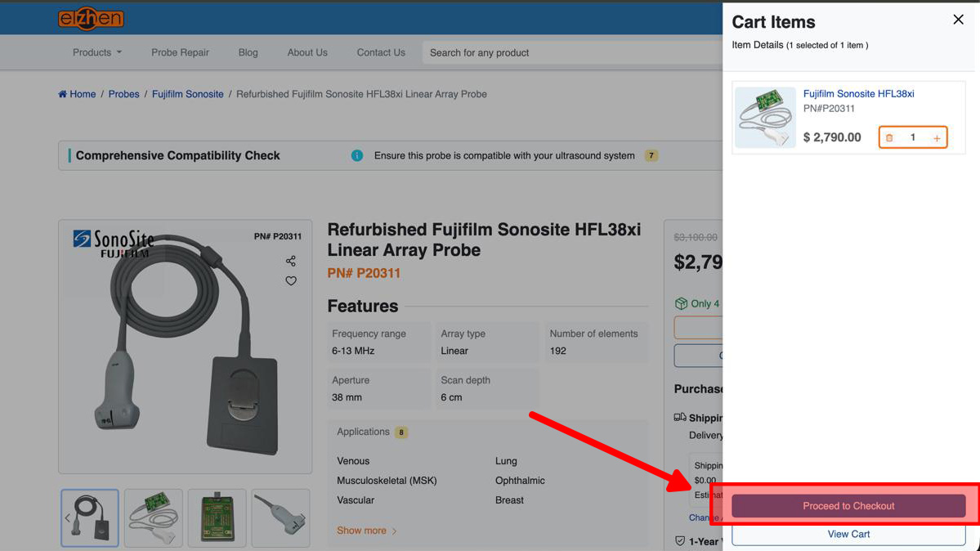Click the left chevron on the thumbnail carousel
Screen dimensions: 980x551
(x=67, y=517)
